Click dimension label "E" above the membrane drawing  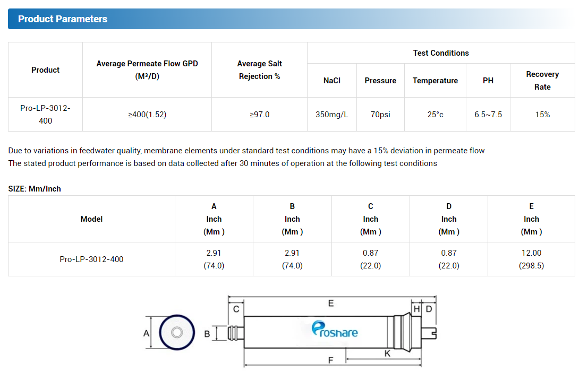tap(331, 303)
